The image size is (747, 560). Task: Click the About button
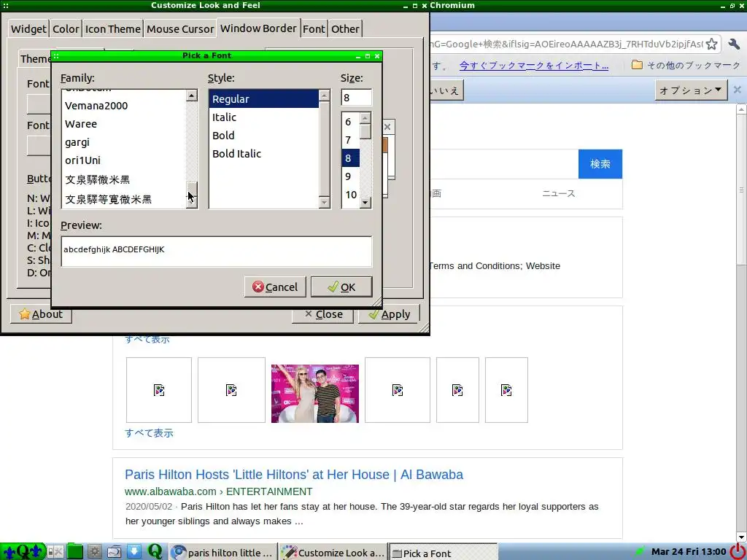[41, 314]
